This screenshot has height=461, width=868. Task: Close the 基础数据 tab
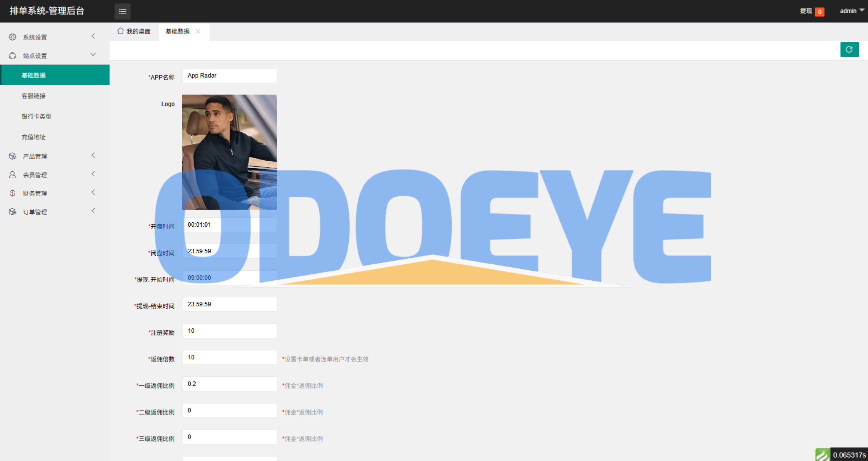199,32
